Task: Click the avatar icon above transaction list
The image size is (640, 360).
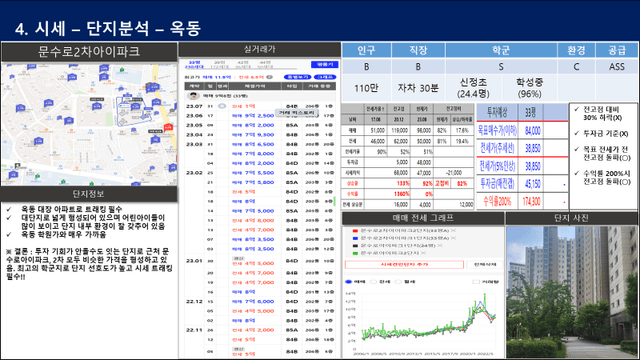Action: point(193,96)
